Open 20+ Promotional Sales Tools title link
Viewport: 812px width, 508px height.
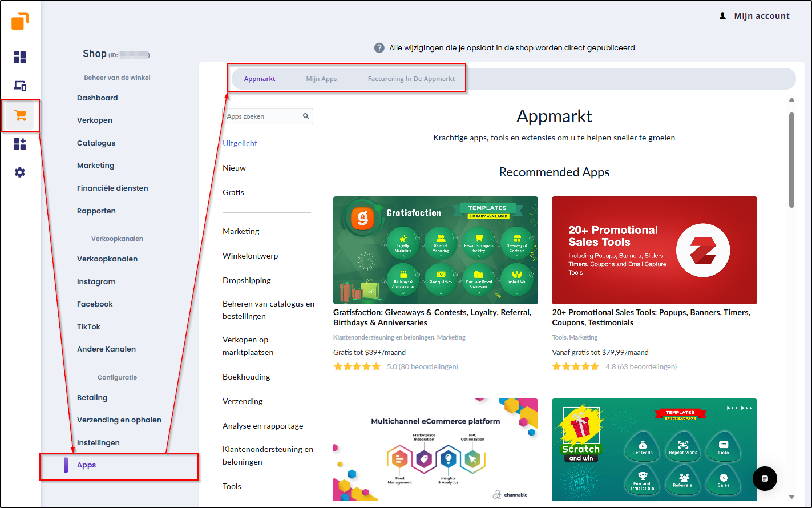[x=651, y=317]
